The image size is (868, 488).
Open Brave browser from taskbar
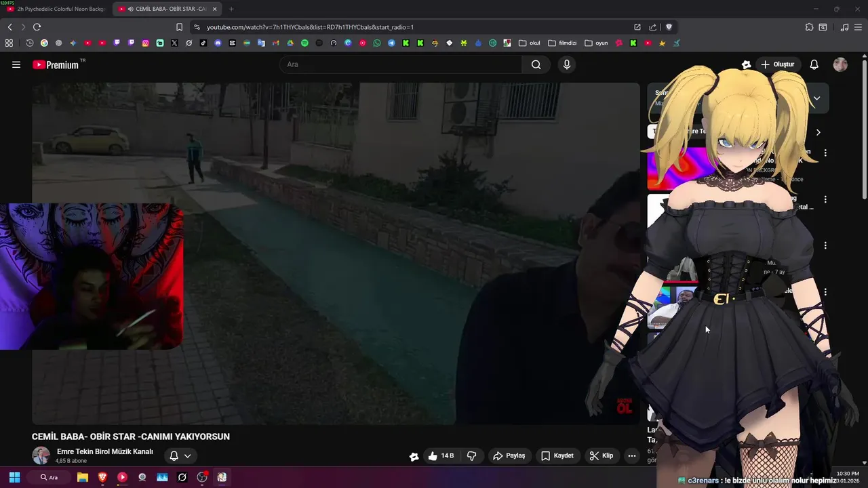point(102,477)
